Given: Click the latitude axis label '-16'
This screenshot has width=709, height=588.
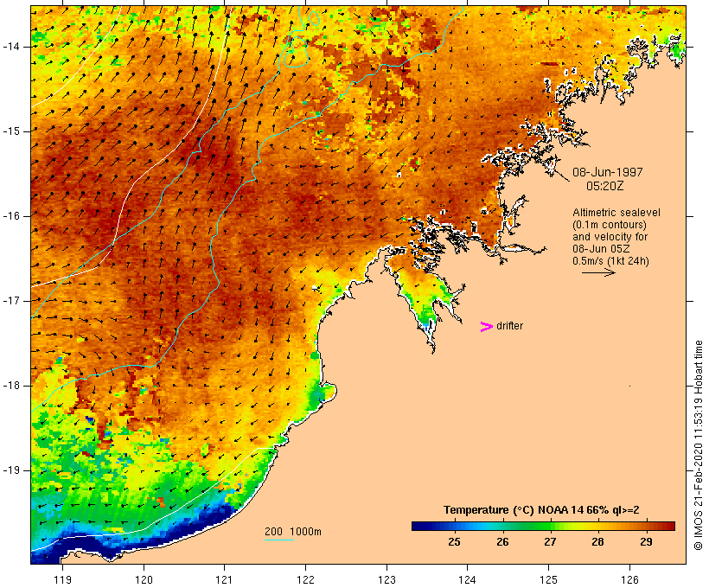Looking at the screenshot, I should pos(11,216).
